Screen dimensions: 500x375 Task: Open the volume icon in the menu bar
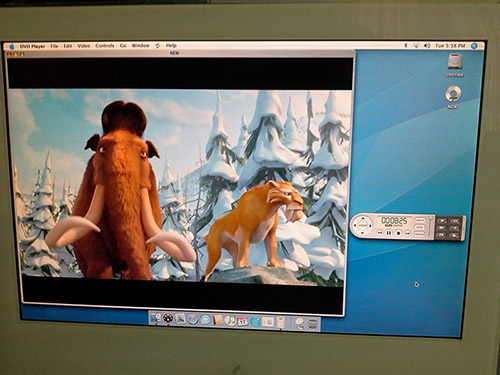(427, 46)
